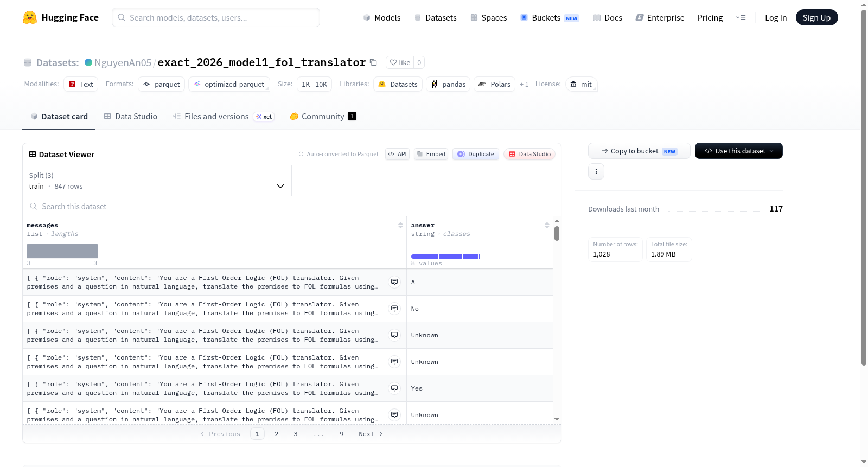Click the mit license tag
The image size is (868, 467).
[x=581, y=84]
